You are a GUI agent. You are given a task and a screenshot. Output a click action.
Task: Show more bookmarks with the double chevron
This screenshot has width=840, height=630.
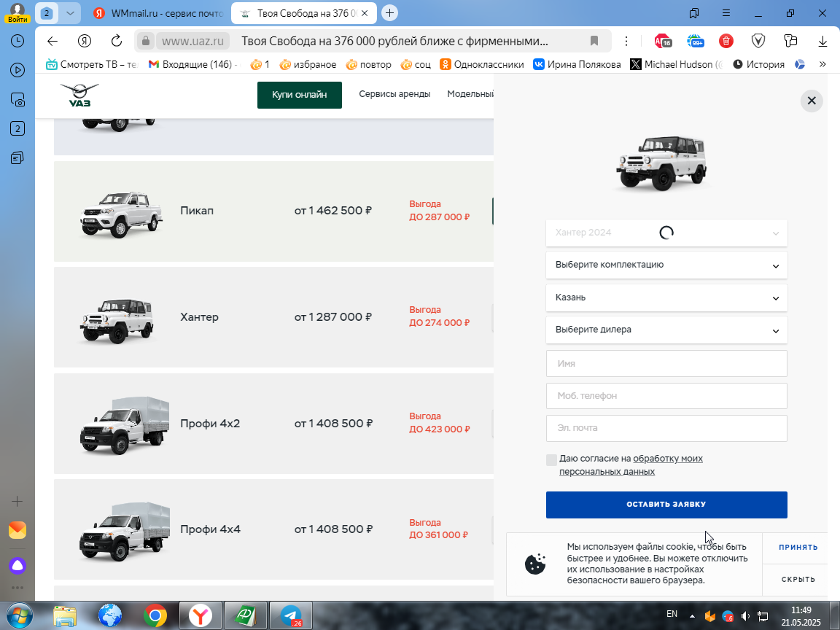click(x=822, y=64)
